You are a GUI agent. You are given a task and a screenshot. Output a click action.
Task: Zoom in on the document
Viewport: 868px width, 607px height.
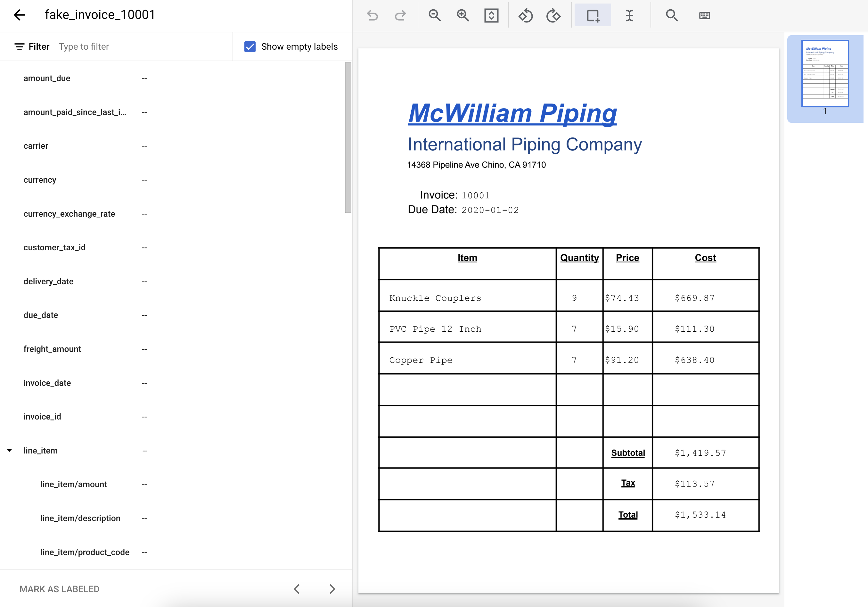click(463, 15)
